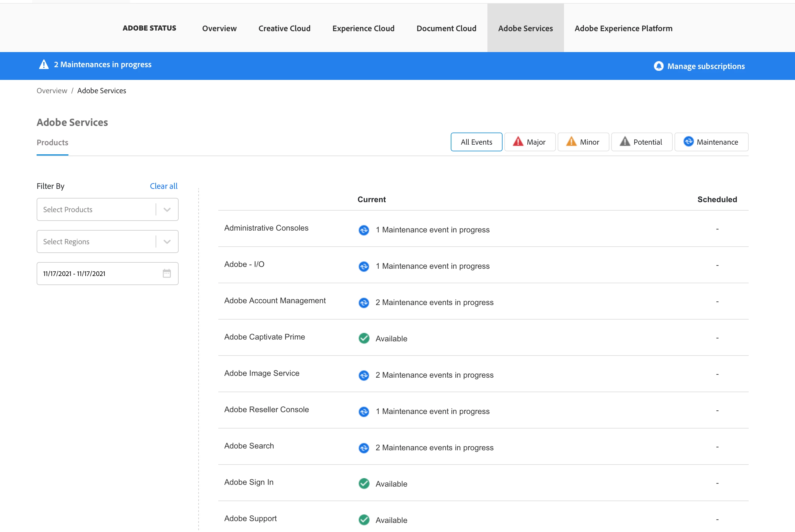
Task: Show only Potential events
Action: (641, 142)
